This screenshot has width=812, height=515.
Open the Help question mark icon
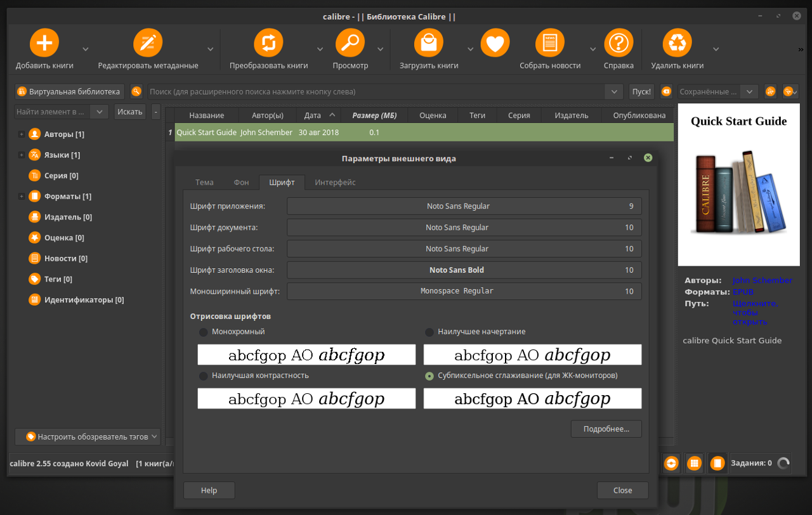pyautogui.click(x=619, y=43)
